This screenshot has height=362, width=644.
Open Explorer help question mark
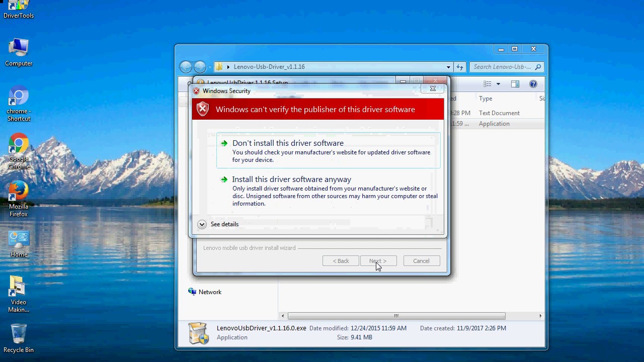(x=533, y=84)
